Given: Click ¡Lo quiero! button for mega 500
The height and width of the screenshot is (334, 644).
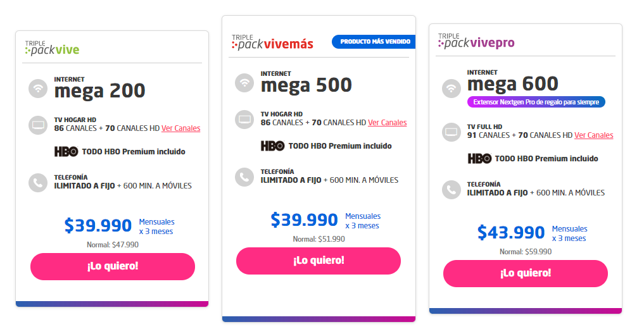Looking at the screenshot, I should 319,261.
